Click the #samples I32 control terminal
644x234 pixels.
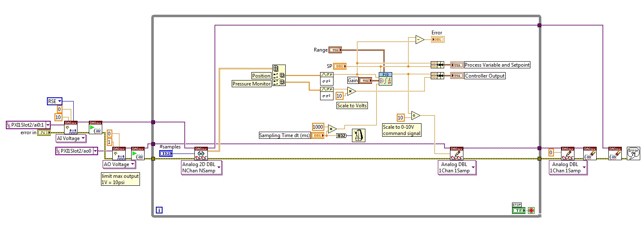[x=166, y=153]
